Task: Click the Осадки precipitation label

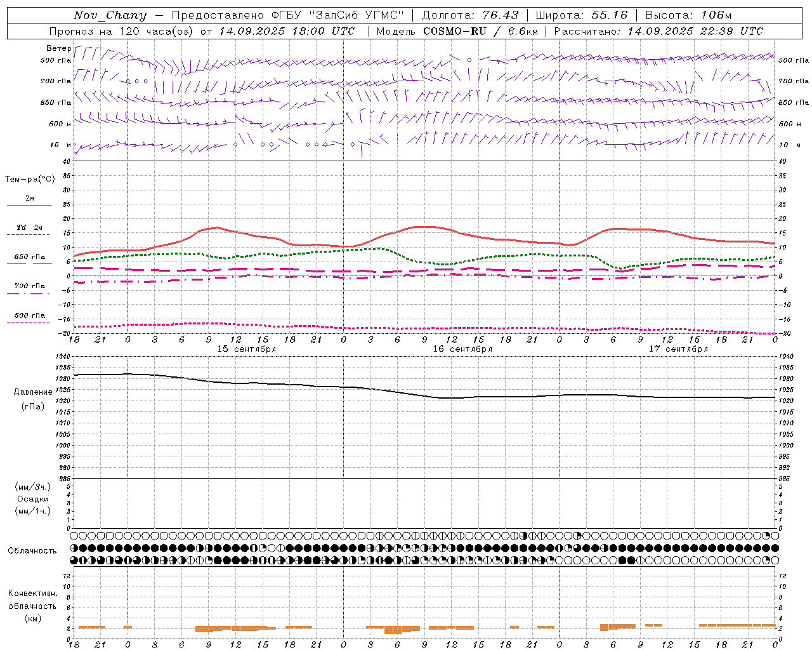Action: (33, 499)
